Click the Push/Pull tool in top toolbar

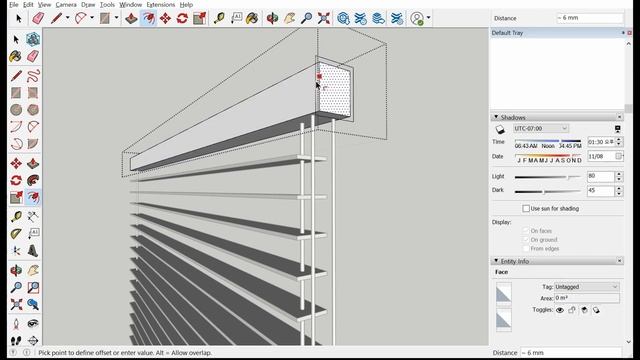[131, 18]
